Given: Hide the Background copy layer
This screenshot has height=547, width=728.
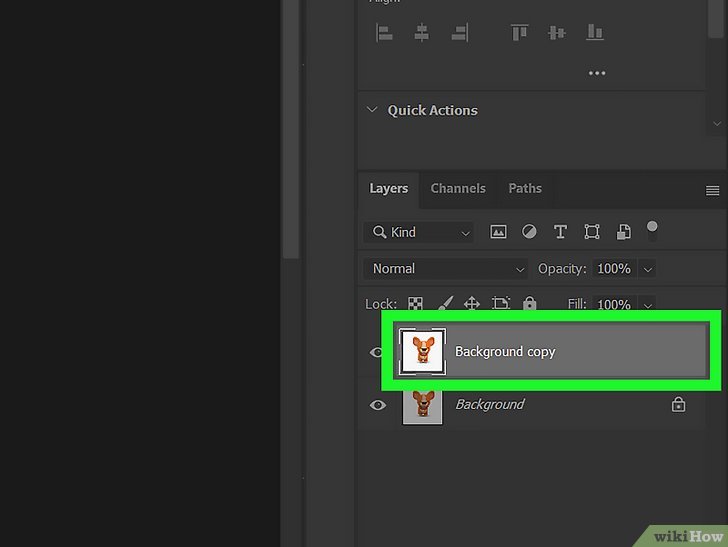Looking at the screenshot, I should (376, 352).
